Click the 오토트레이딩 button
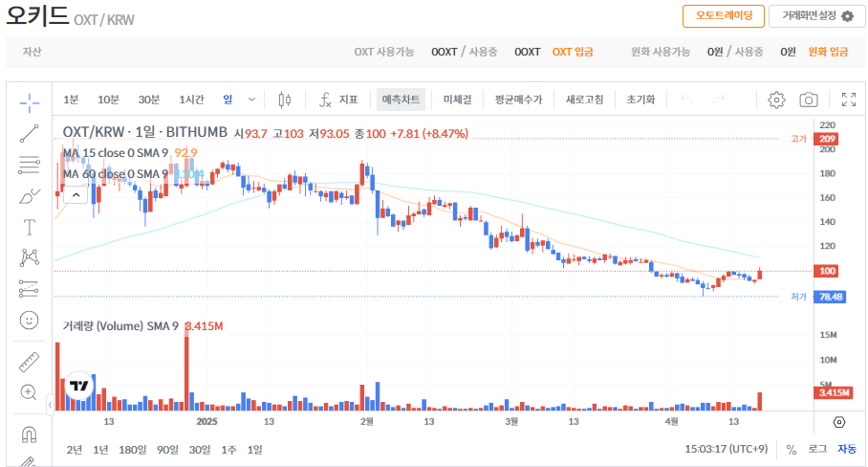 click(x=724, y=16)
